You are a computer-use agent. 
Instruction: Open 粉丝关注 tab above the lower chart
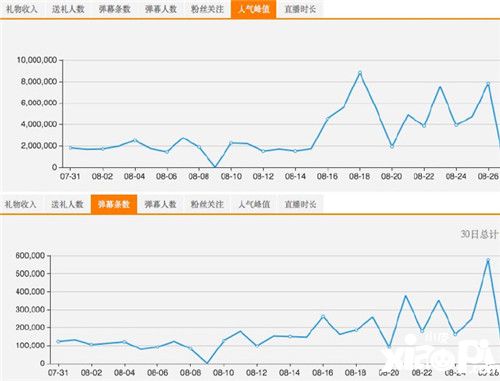207,204
